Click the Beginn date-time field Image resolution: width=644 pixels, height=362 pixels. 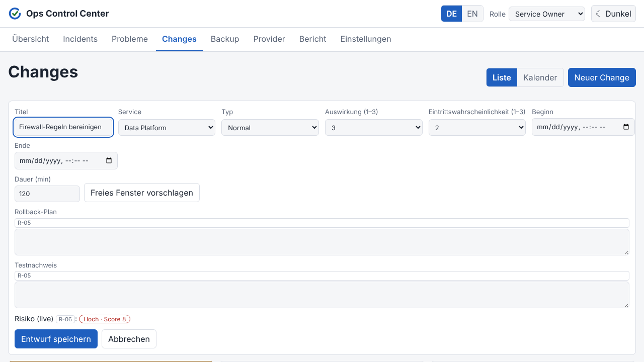click(583, 127)
